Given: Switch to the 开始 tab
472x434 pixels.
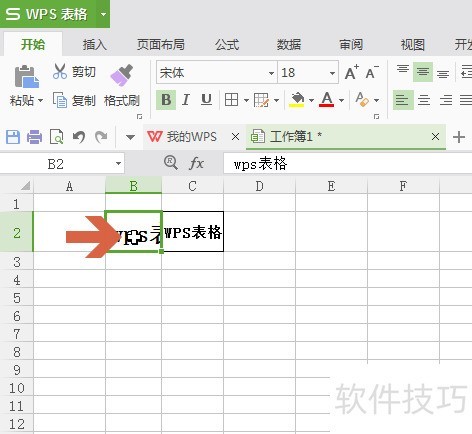Looking at the screenshot, I should [33, 44].
